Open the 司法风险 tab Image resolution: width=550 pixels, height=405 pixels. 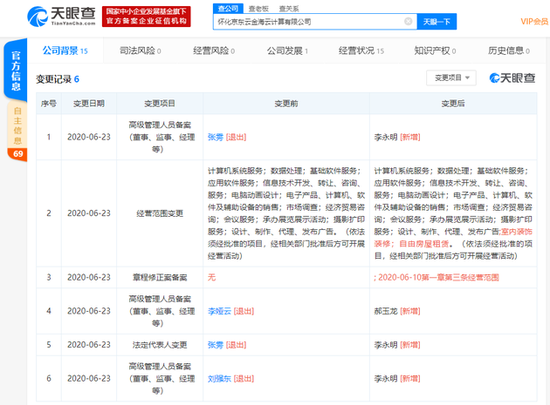click(x=140, y=51)
